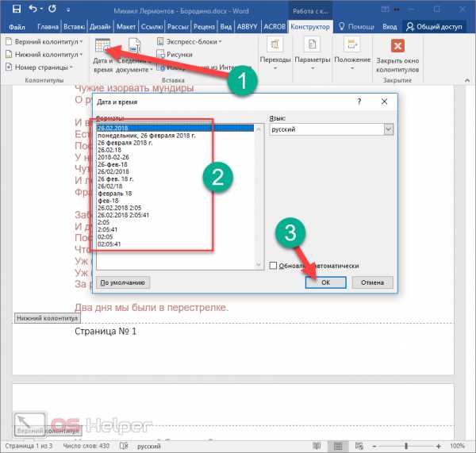Expand Нижний колонтитул dropdown
This screenshot has width=476, height=453.
pos(44,55)
